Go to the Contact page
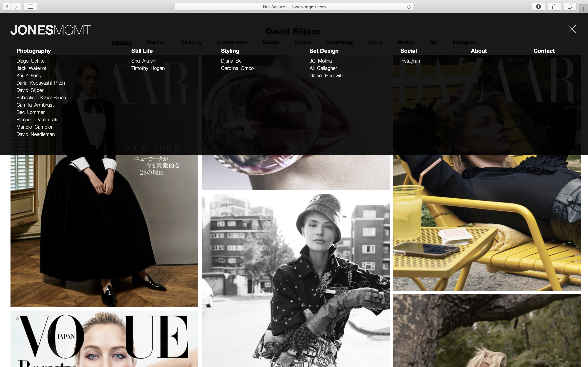This screenshot has width=588, height=367. [x=544, y=51]
